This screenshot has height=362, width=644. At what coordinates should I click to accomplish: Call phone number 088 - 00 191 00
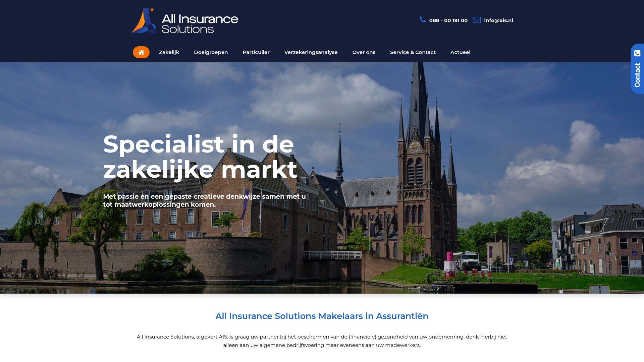click(448, 20)
